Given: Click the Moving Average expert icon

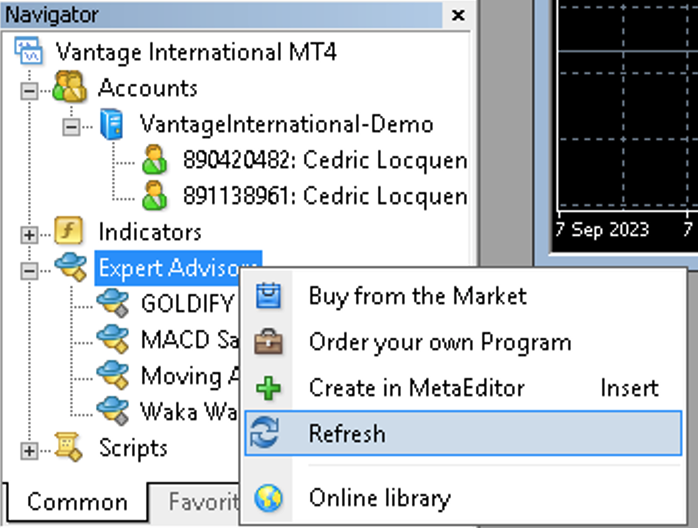Looking at the screenshot, I should [113, 375].
